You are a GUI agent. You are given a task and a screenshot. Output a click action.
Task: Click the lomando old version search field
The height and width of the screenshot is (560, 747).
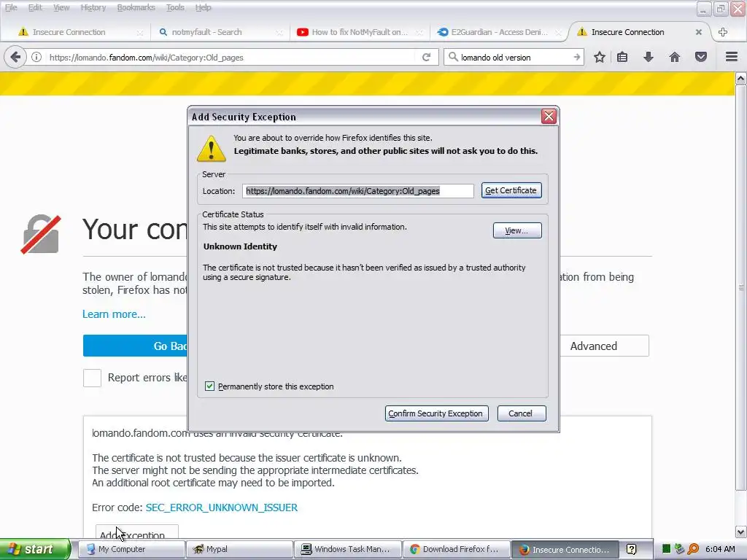point(514,57)
